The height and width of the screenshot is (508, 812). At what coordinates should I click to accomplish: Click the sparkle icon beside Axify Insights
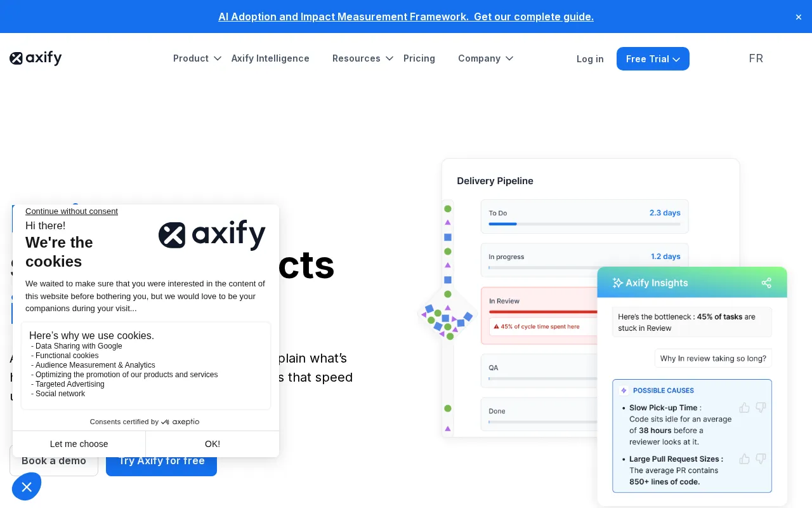[617, 283]
